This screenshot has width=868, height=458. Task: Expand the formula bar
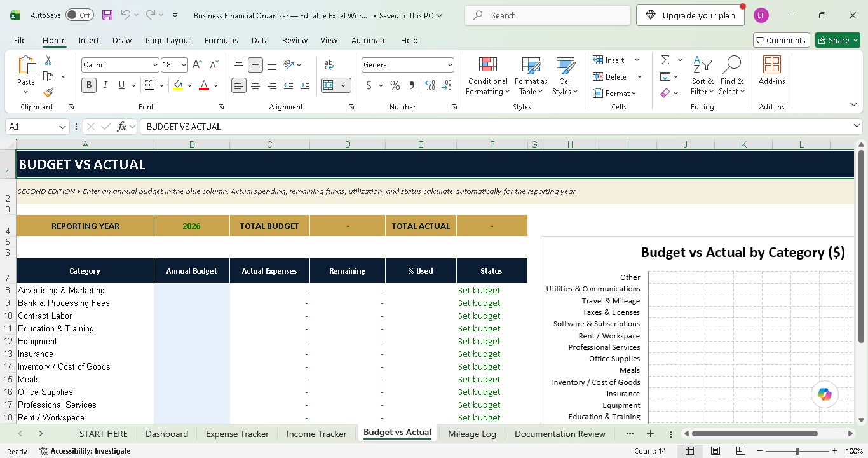click(x=857, y=127)
